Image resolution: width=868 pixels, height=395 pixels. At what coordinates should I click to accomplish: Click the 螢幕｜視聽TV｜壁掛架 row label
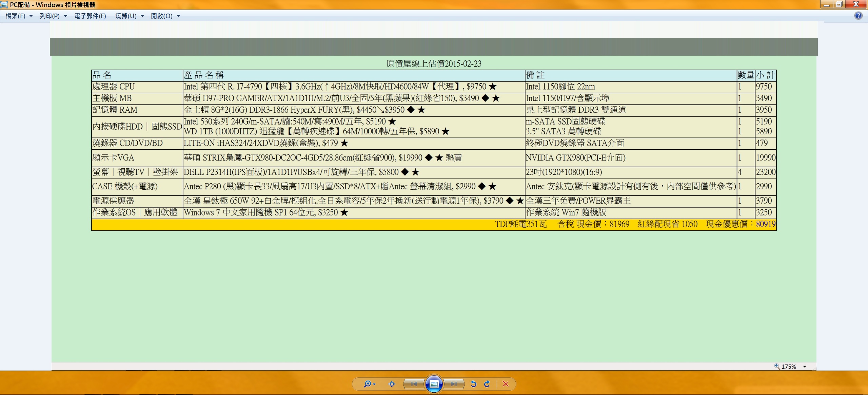click(x=135, y=172)
